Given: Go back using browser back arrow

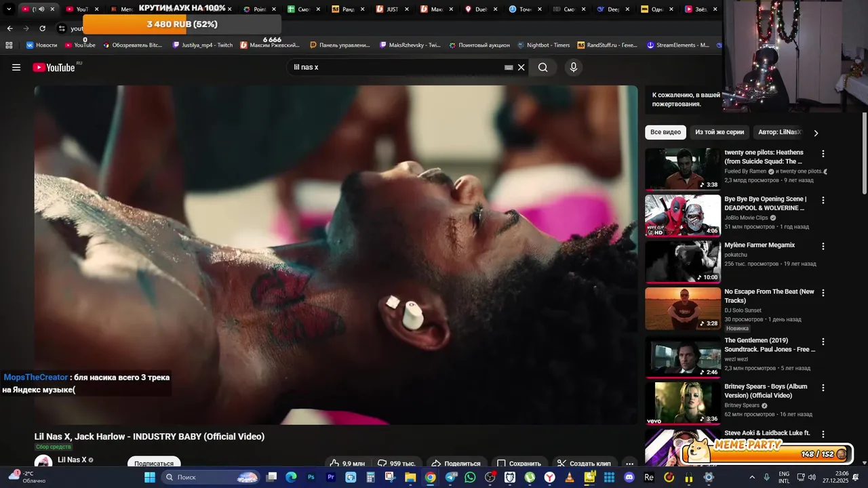Looking at the screenshot, I should (x=9, y=28).
